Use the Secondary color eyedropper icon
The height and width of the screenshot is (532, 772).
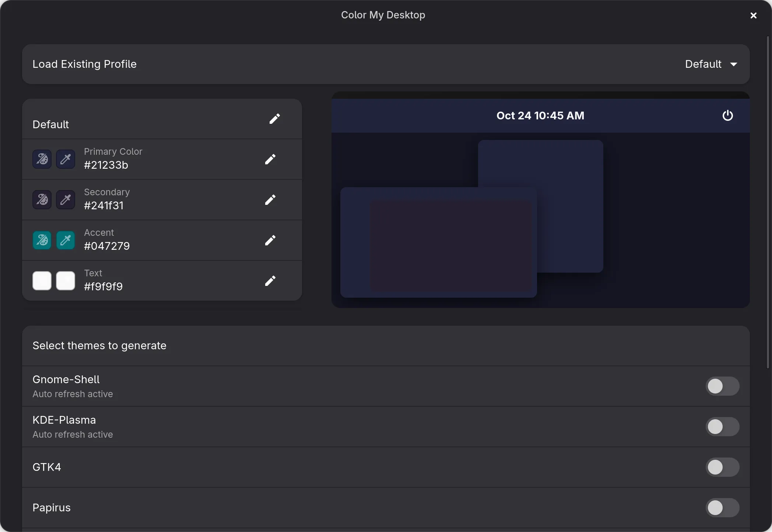66,200
